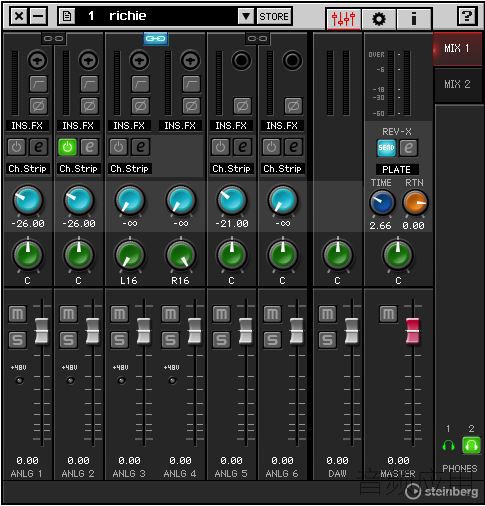Invert phase on ANLG 4
Screen dimensions: 485x506
pos(191,106)
